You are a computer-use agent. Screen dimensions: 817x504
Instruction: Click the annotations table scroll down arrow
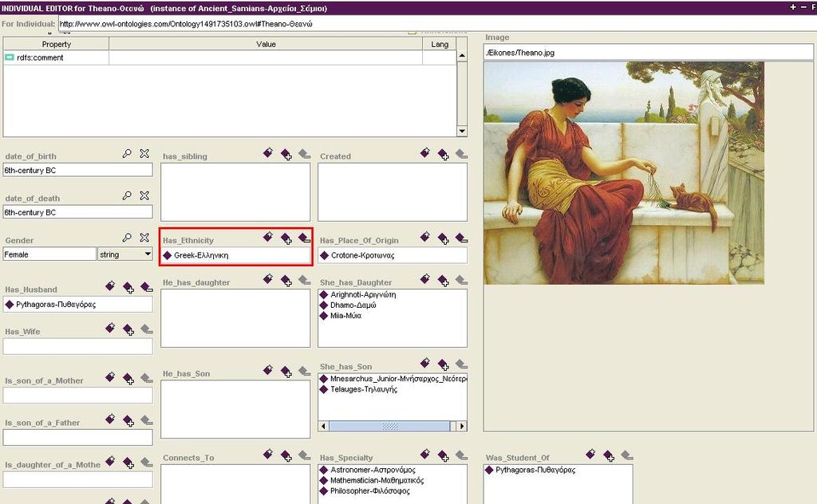(x=462, y=131)
